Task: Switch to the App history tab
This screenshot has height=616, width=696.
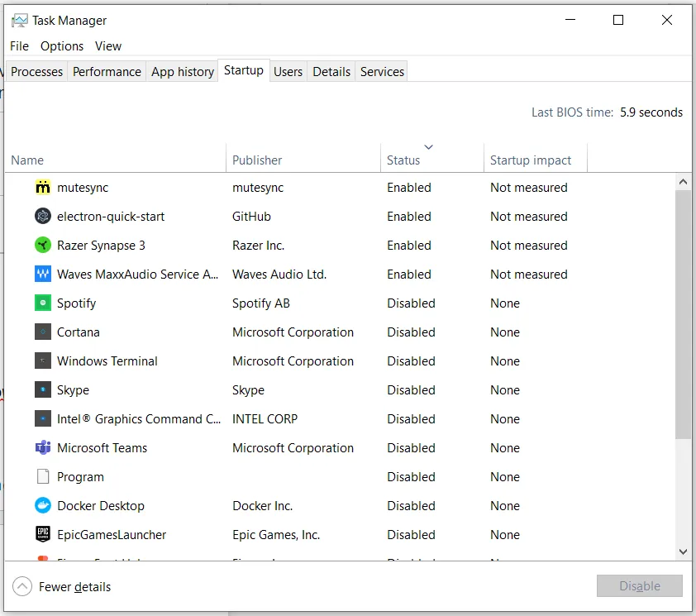Action: click(183, 71)
